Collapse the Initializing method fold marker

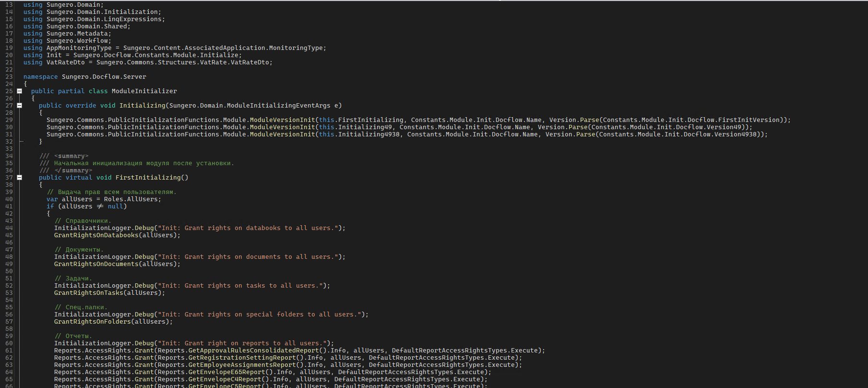[20, 105]
